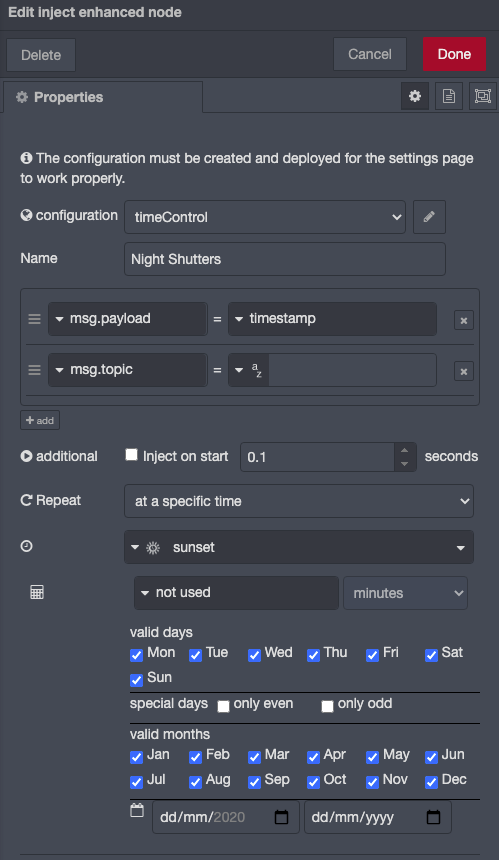The width and height of the screenshot is (499, 860).
Task: Edit timeControl configuration with pencil icon
Action: (x=429, y=217)
